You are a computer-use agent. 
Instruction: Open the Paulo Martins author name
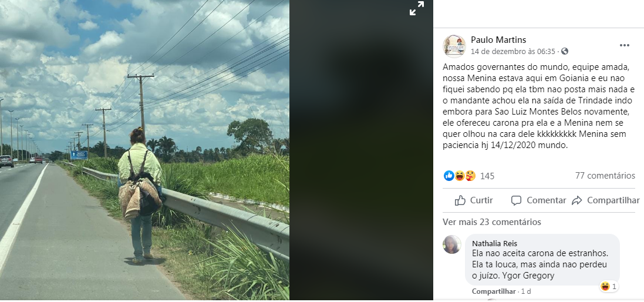[498, 40]
